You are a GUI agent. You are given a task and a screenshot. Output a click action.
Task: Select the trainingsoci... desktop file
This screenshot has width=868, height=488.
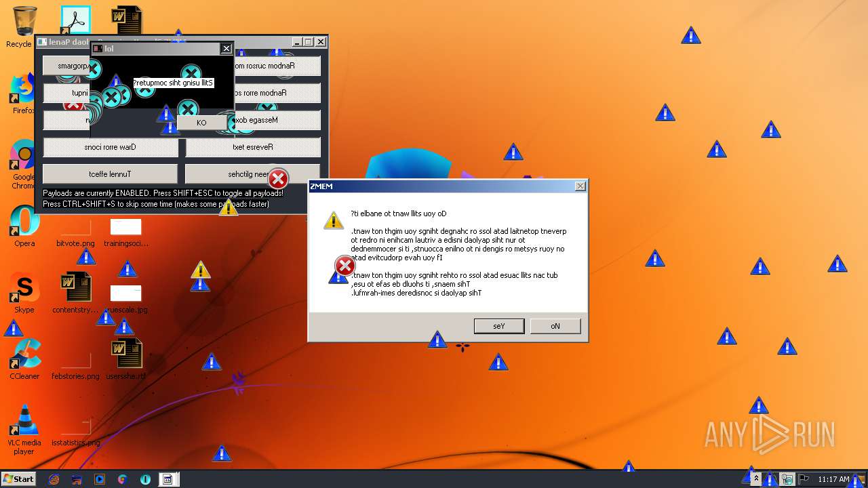pos(126,232)
